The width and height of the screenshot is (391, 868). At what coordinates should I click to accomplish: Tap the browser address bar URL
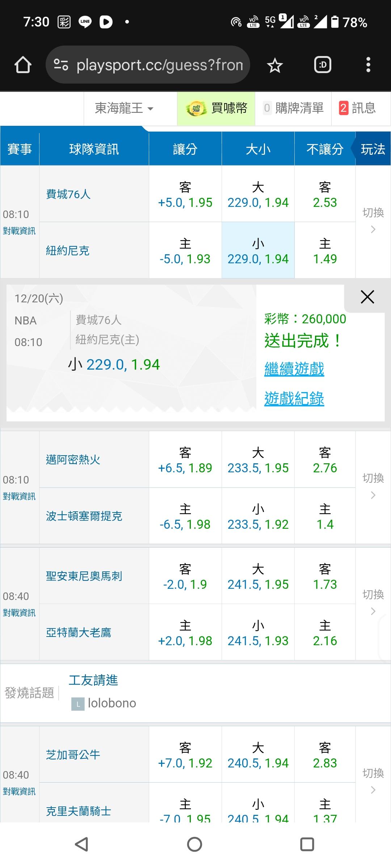pos(159,65)
